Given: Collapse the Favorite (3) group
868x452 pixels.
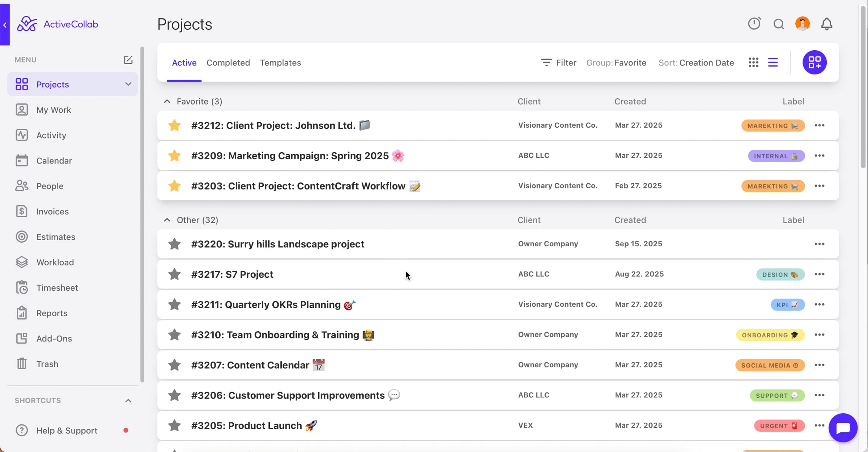Looking at the screenshot, I should 167,102.
